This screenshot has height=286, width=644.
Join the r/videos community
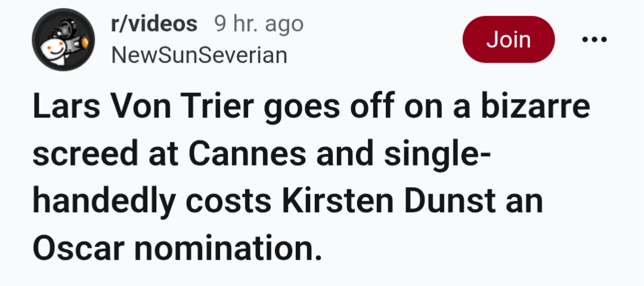[x=508, y=40]
